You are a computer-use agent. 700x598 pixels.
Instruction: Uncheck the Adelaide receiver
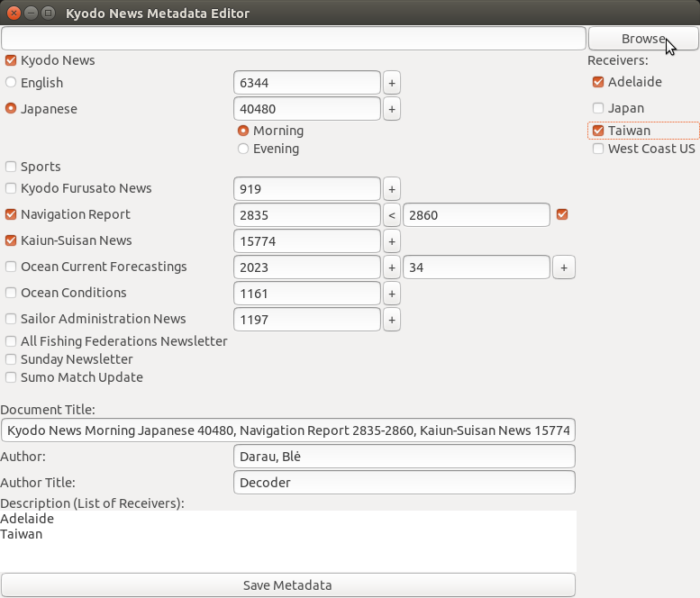pyautogui.click(x=598, y=82)
